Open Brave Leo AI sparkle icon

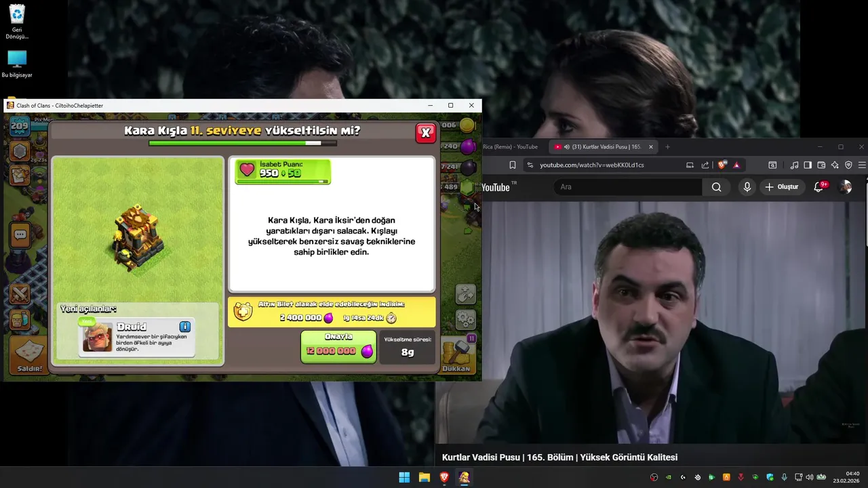pyautogui.click(x=835, y=165)
